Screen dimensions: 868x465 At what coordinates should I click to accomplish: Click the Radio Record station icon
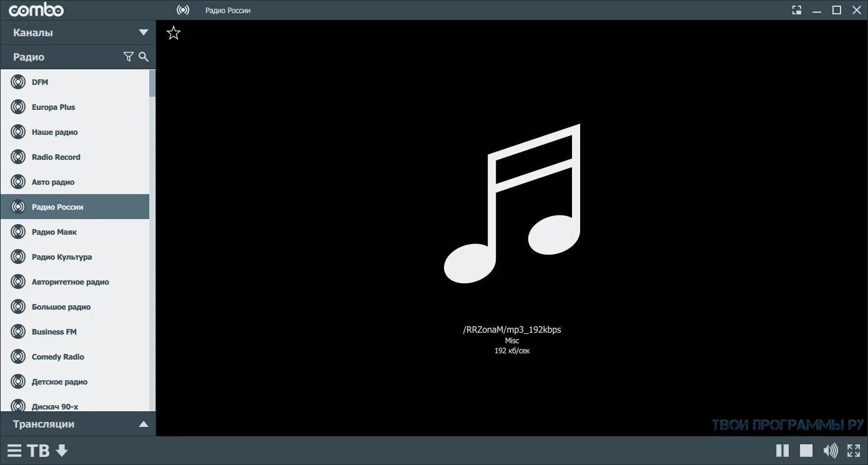point(18,157)
